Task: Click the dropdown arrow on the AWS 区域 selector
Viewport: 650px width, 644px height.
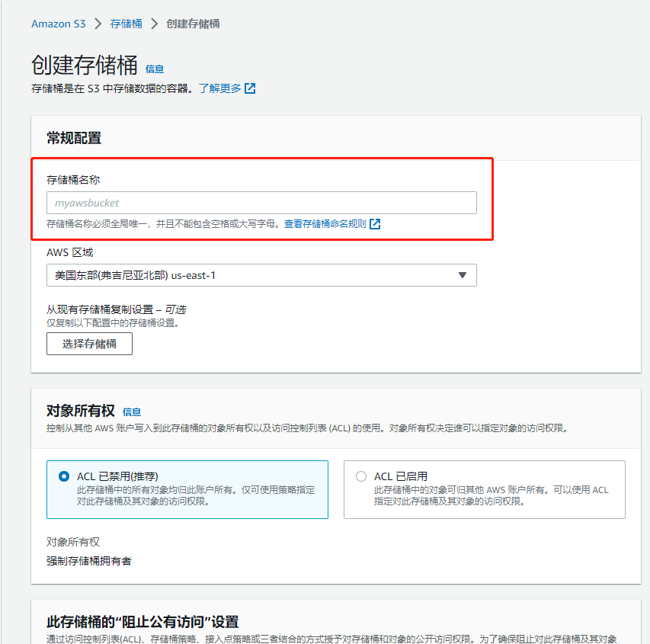Action: pos(463,275)
